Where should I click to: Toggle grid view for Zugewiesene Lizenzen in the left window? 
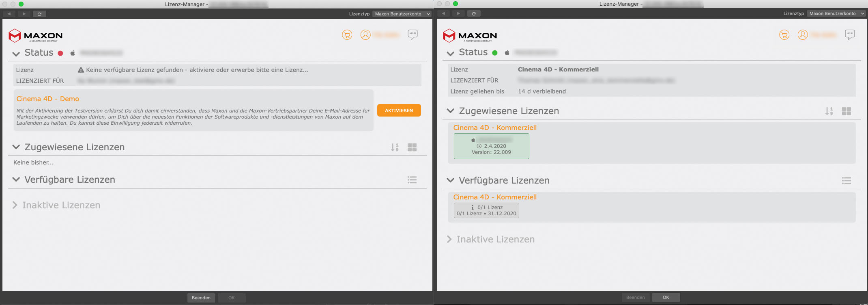point(412,147)
